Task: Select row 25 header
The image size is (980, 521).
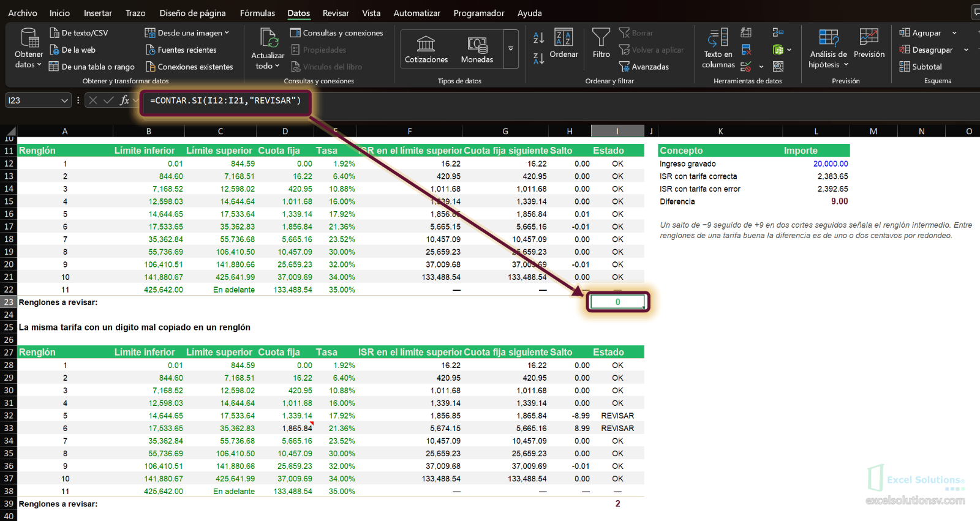Action: tap(9, 328)
